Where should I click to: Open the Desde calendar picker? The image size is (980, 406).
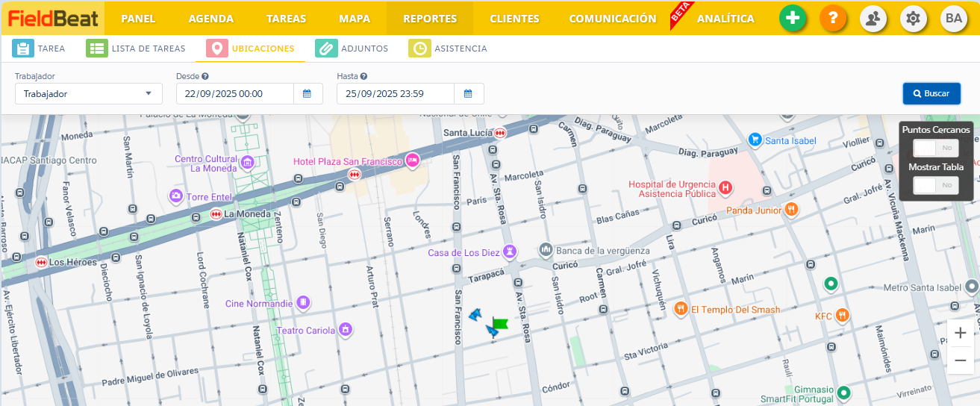coord(308,93)
